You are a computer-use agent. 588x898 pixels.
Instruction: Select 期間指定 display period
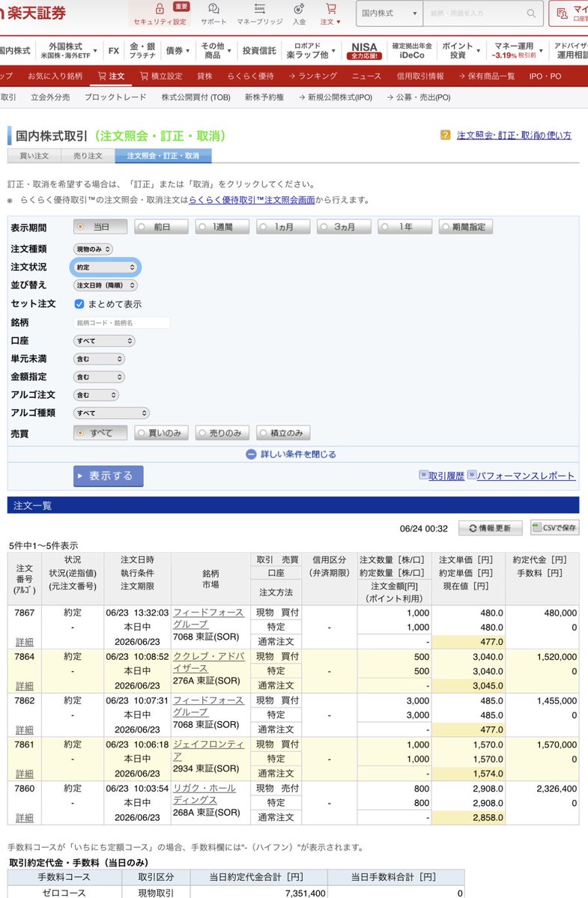pyautogui.click(x=466, y=227)
